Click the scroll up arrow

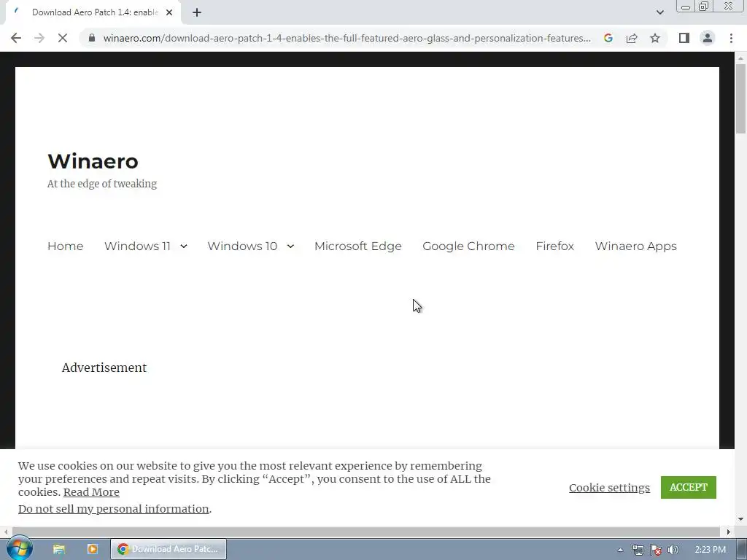[x=740, y=58]
